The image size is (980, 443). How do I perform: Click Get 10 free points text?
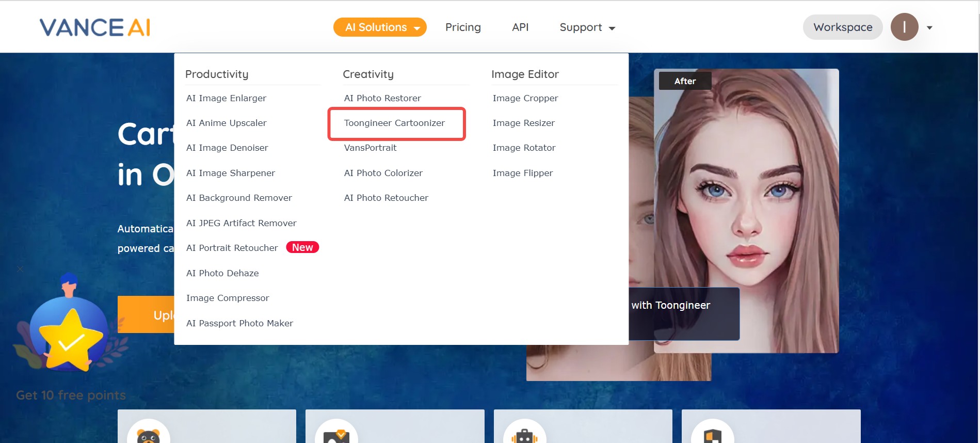click(71, 395)
